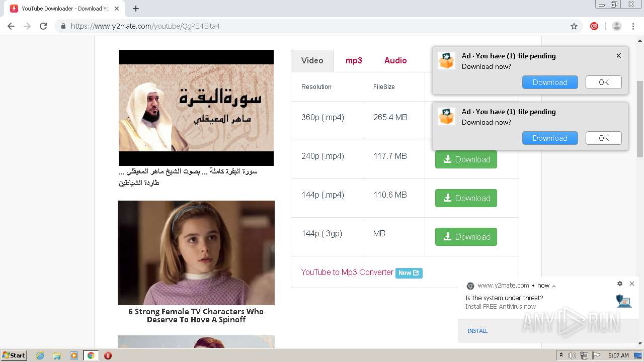Click the '117.7 MB' file size cell

tap(390, 156)
